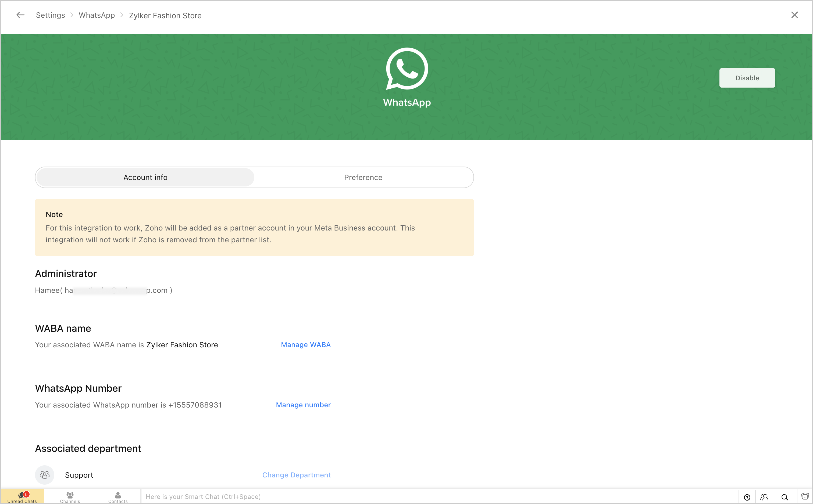Click the people icon in bottom bar

764,497
